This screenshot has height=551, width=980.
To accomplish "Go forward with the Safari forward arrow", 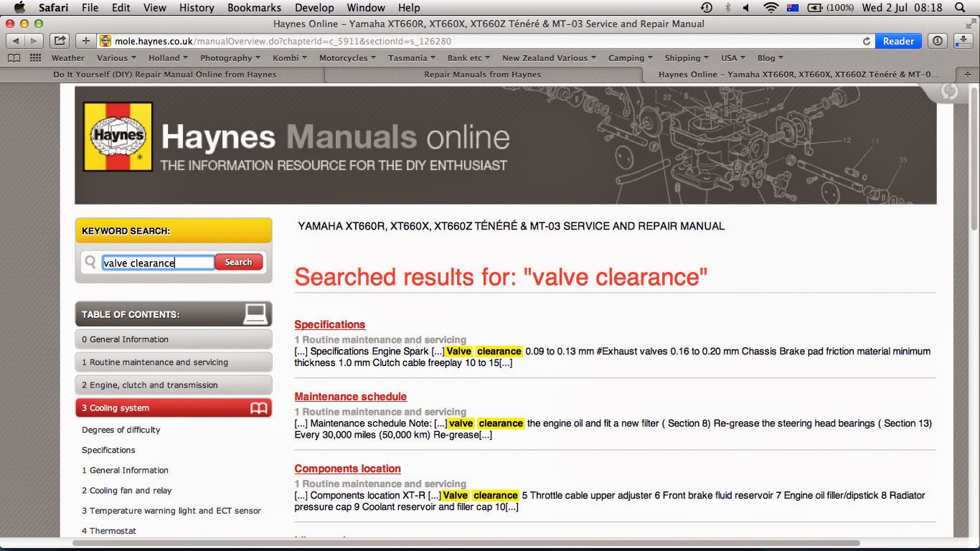I will click(x=34, y=41).
